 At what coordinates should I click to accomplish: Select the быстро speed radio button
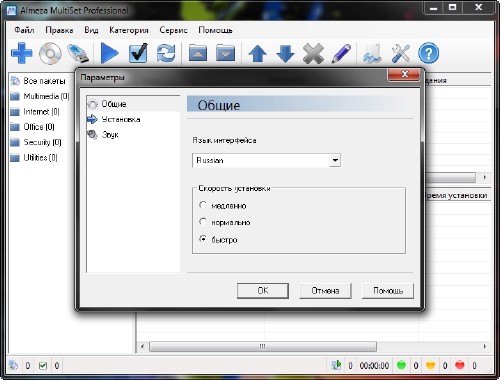(203, 239)
